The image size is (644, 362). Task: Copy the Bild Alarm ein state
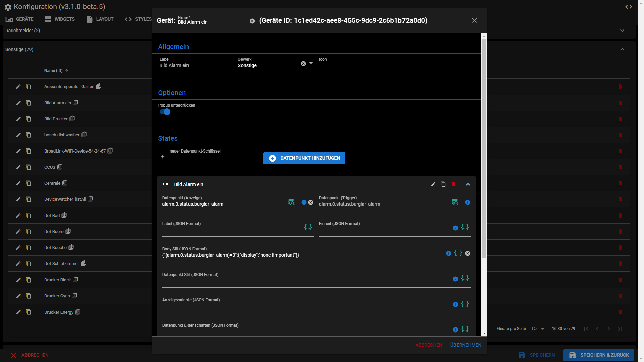pyautogui.click(x=443, y=184)
